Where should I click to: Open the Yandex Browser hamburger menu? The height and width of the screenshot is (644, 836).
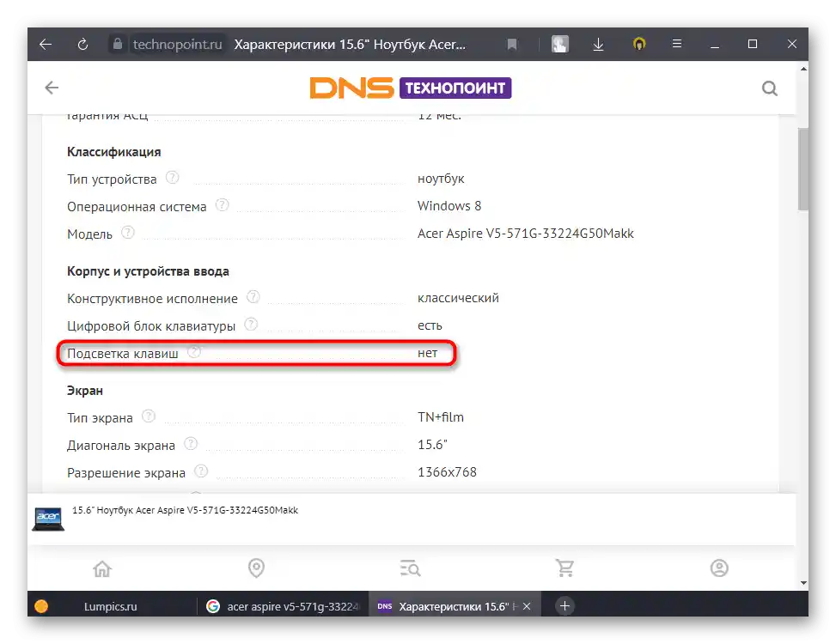tap(678, 44)
